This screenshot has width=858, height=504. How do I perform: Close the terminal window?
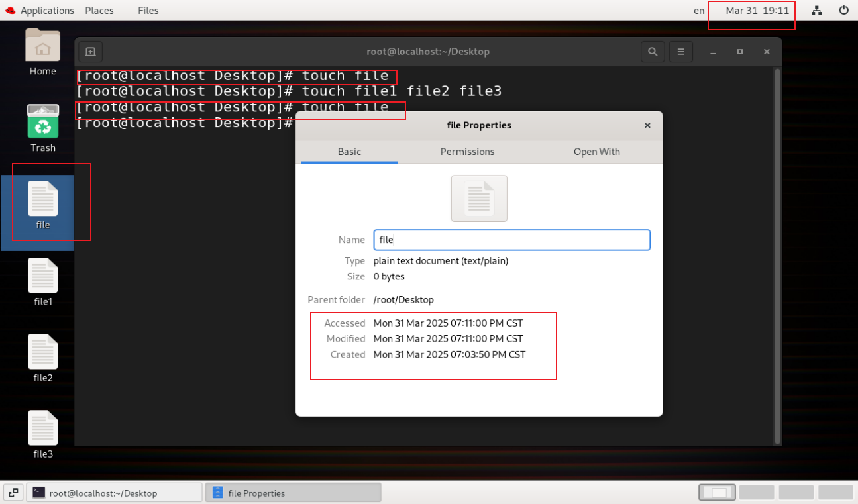tap(767, 52)
